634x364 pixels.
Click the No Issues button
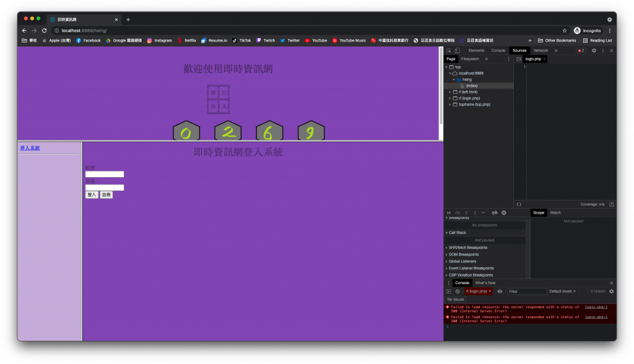point(455,300)
